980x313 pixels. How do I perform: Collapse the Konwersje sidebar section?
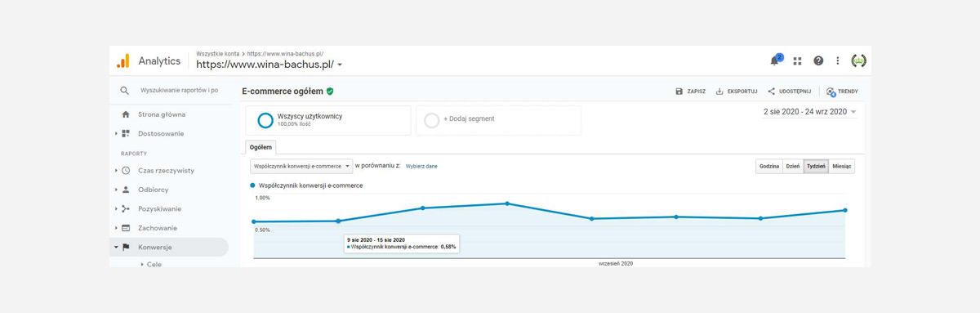[116, 247]
